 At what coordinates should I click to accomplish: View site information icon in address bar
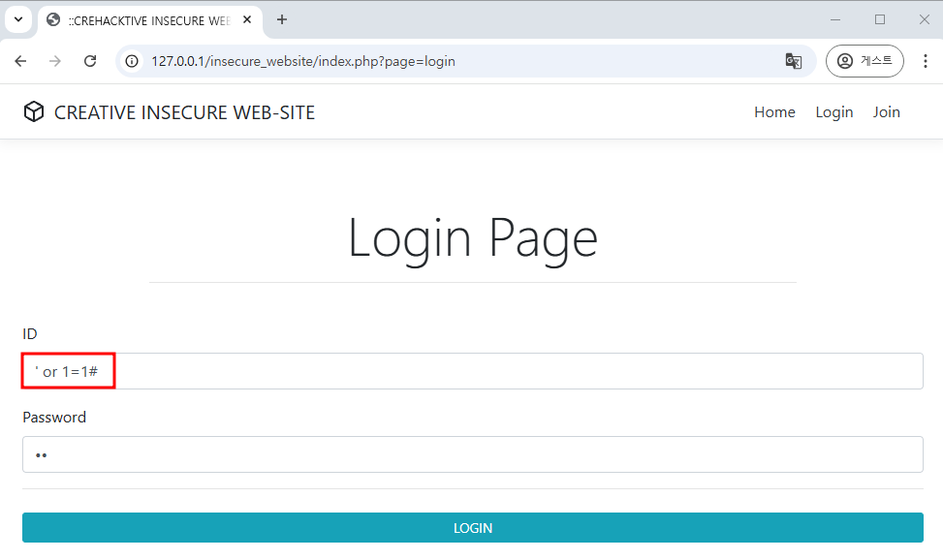click(x=132, y=61)
